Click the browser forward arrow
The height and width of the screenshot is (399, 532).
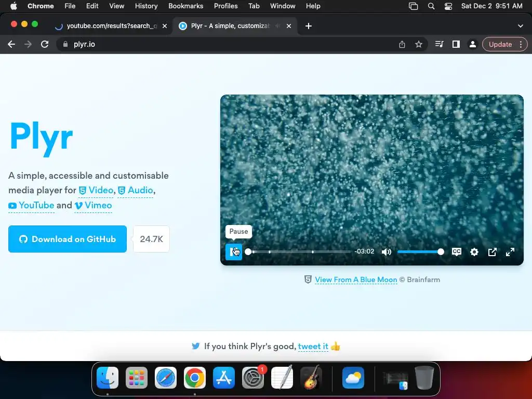pyautogui.click(x=28, y=45)
